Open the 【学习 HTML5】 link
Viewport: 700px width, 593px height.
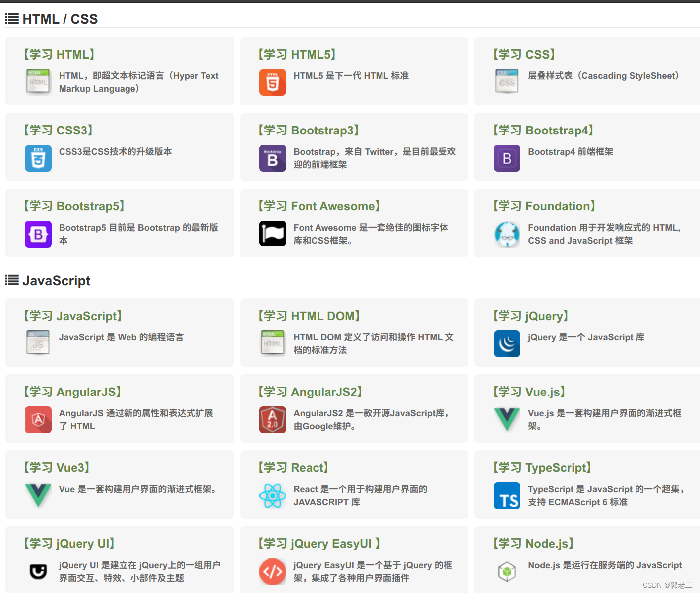pyautogui.click(x=297, y=54)
